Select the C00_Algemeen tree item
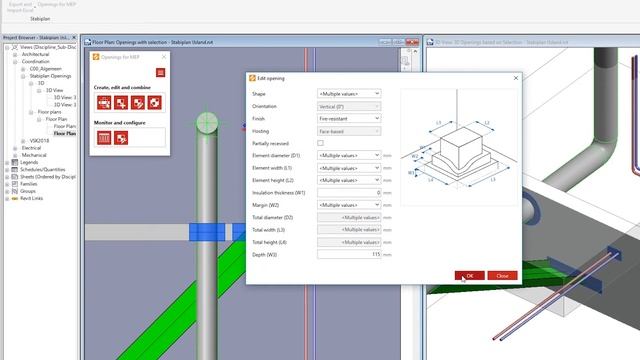 pos(46,69)
